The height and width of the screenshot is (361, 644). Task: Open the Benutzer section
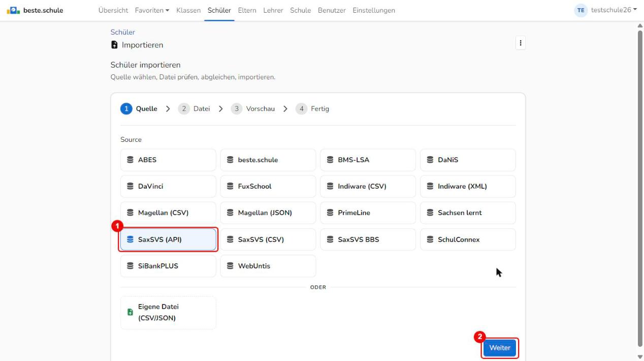click(331, 10)
